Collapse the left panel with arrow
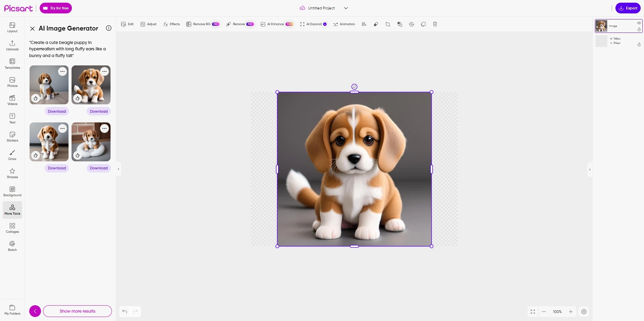This screenshot has height=321, width=644. tap(118, 169)
